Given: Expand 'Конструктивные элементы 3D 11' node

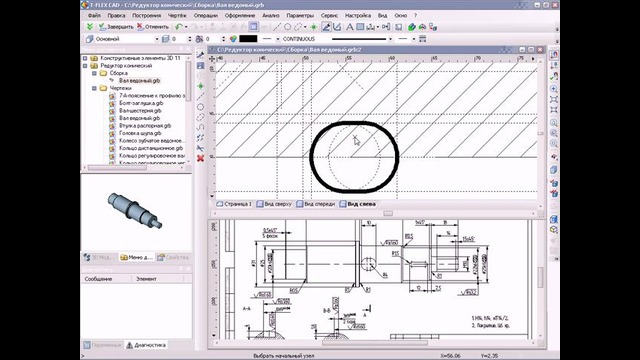Looking at the screenshot, I should point(85,58).
